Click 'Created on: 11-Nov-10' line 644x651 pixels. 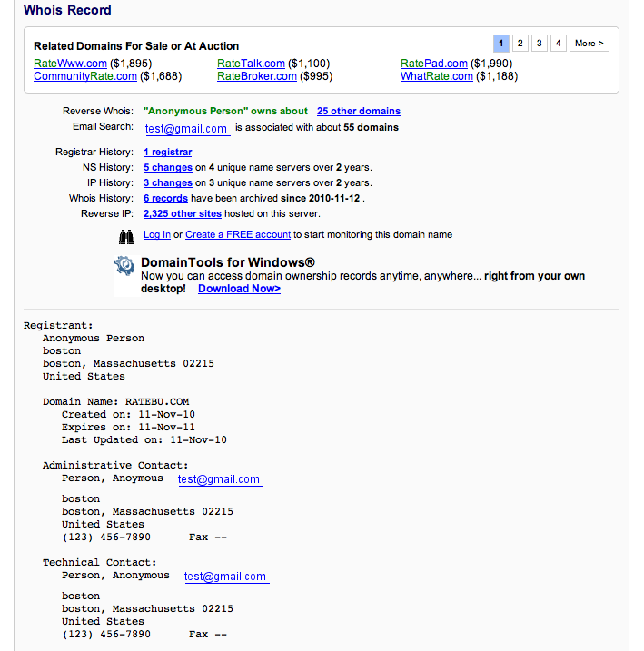click(x=128, y=414)
